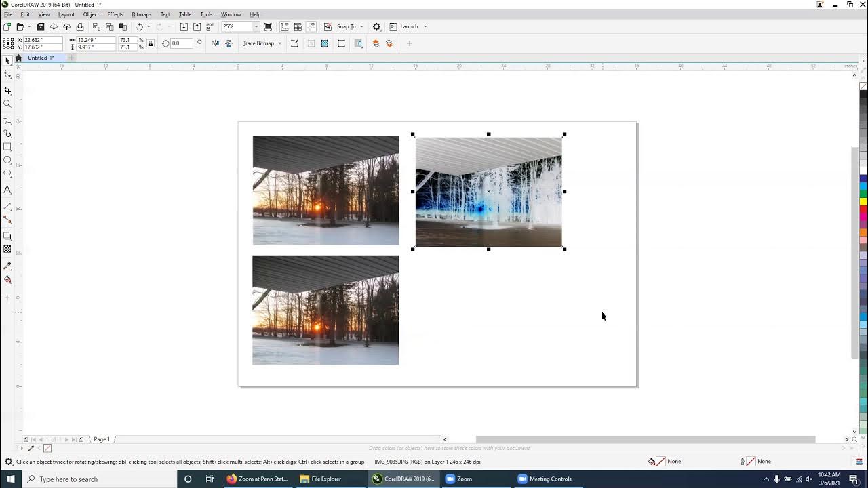This screenshot has width=868, height=488.
Task: Mirror the image vertically
Action: [x=229, y=43]
